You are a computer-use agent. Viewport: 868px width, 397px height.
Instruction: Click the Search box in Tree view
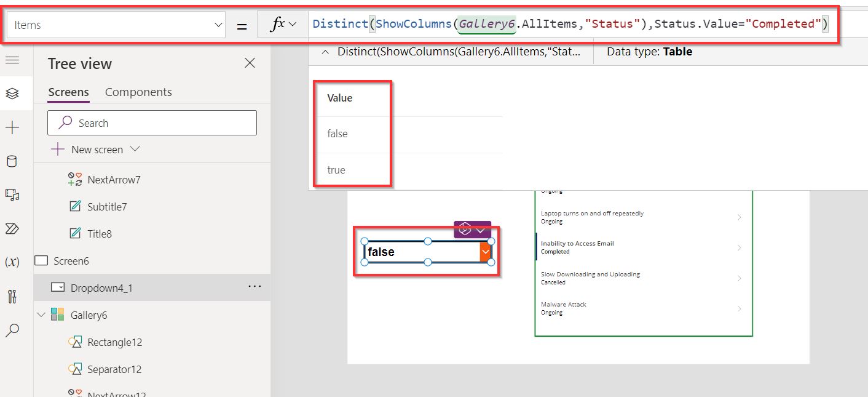tap(152, 122)
